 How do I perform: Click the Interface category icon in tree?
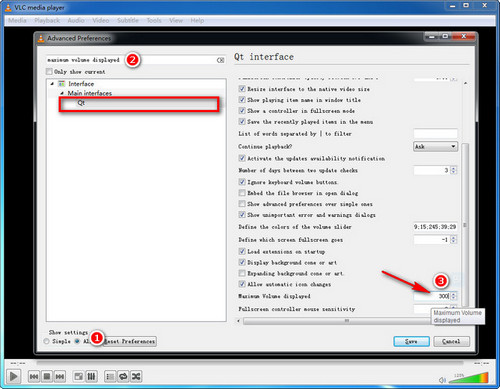pyautogui.click(x=61, y=84)
